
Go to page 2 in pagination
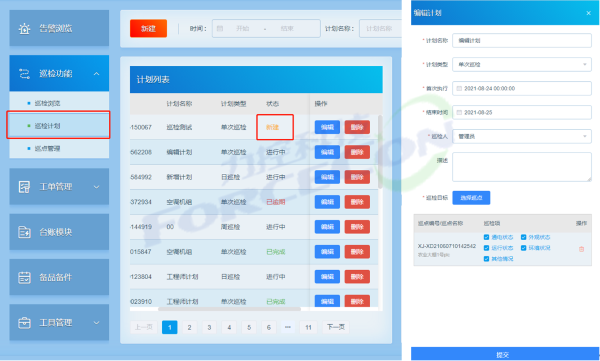pos(189,327)
